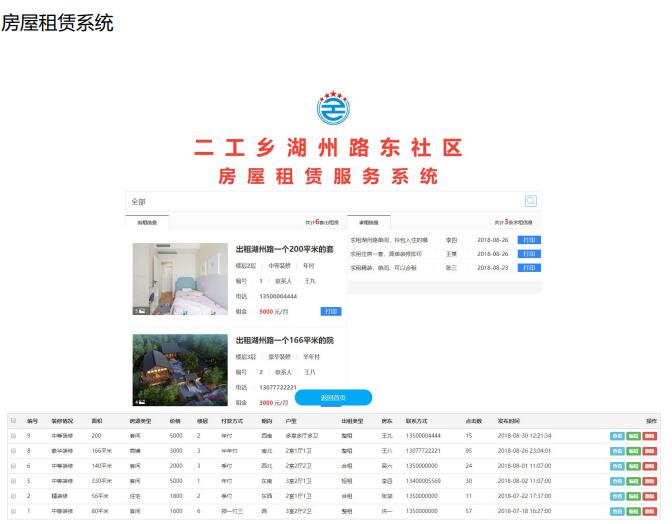The height and width of the screenshot is (524, 672).
Task: Click red delete button in row number 8
Action: coord(650,451)
